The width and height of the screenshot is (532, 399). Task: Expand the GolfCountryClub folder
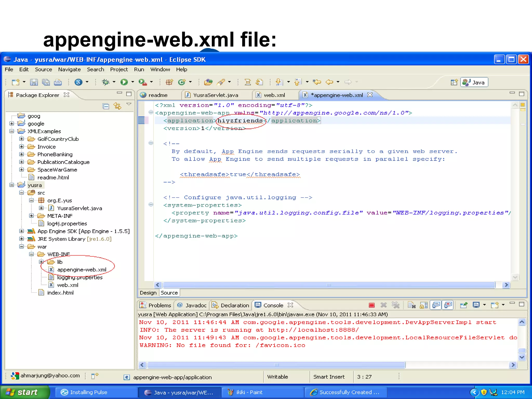pos(22,139)
